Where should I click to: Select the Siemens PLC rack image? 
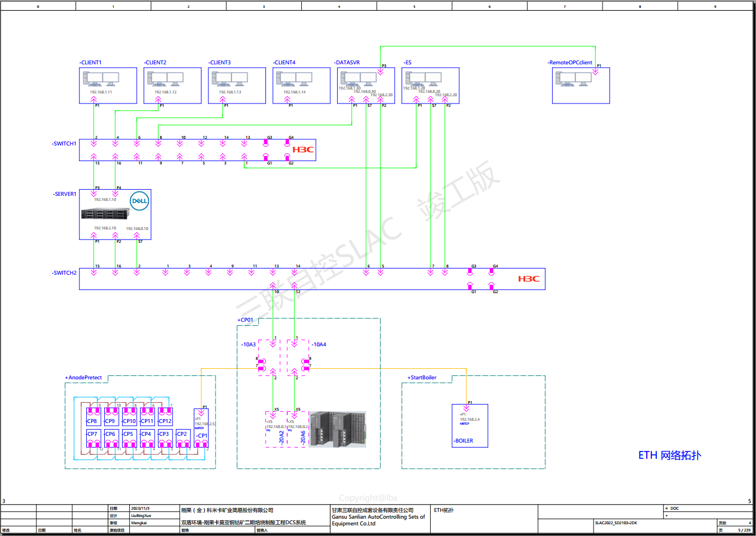click(x=338, y=429)
